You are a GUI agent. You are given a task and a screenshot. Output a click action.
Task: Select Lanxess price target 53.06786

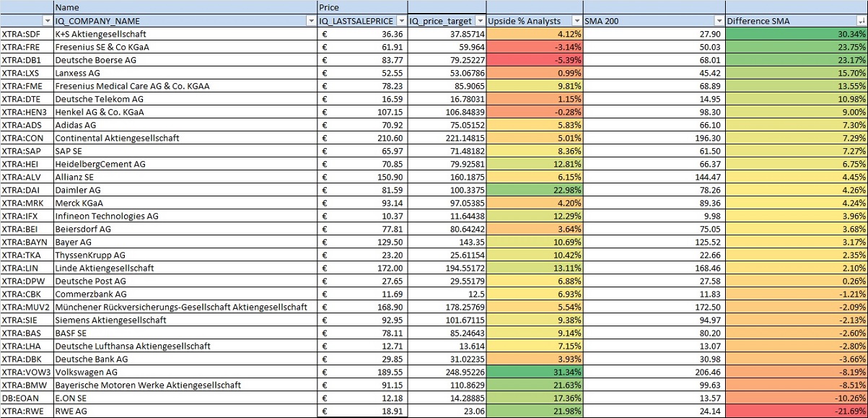coord(447,73)
